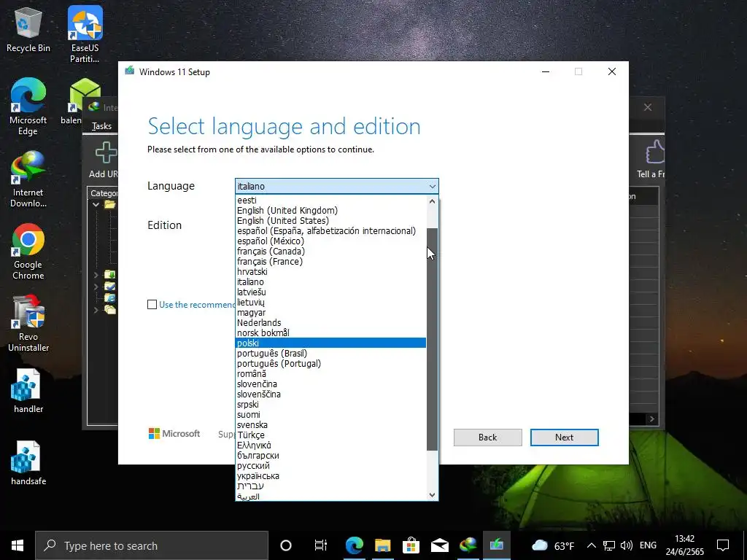Viewport: 747px width, 560px height.
Task: Open Cortana circle on the taskbar
Action: pyautogui.click(x=285, y=545)
